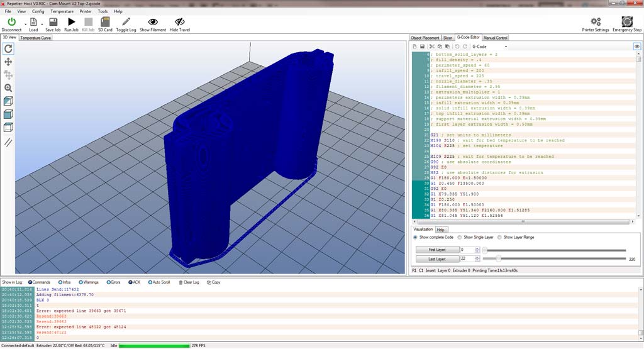The height and width of the screenshot is (349, 644).
Task: Click the First Layer button
Action: pos(438,250)
